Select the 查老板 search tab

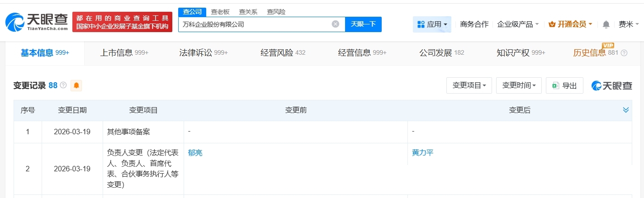click(220, 12)
